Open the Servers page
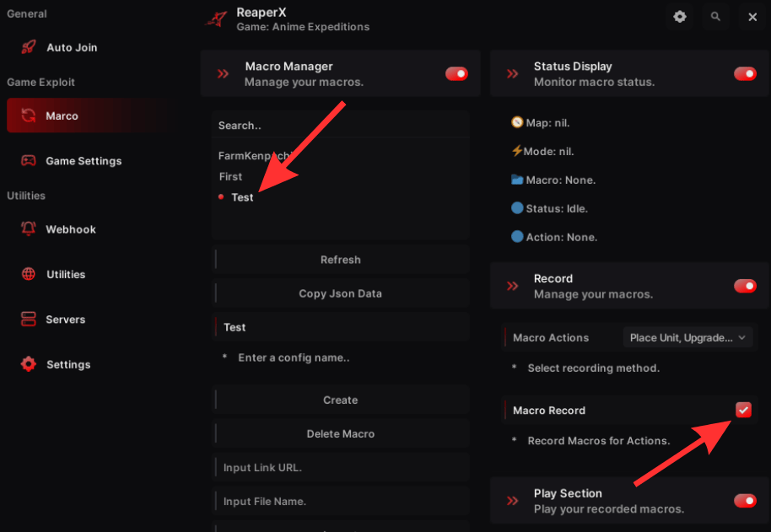771x532 pixels. [91, 320]
